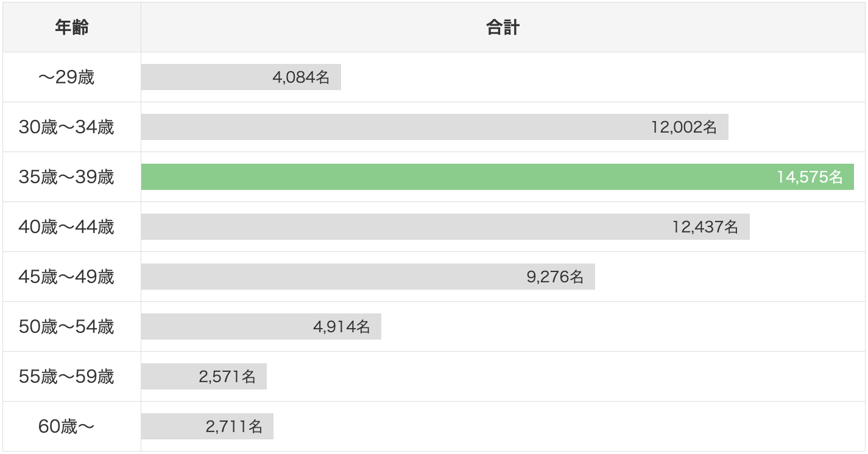Select the 30歳～34歳 age label
The width and height of the screenshot is (868, 454).
(x=66, y=127)
